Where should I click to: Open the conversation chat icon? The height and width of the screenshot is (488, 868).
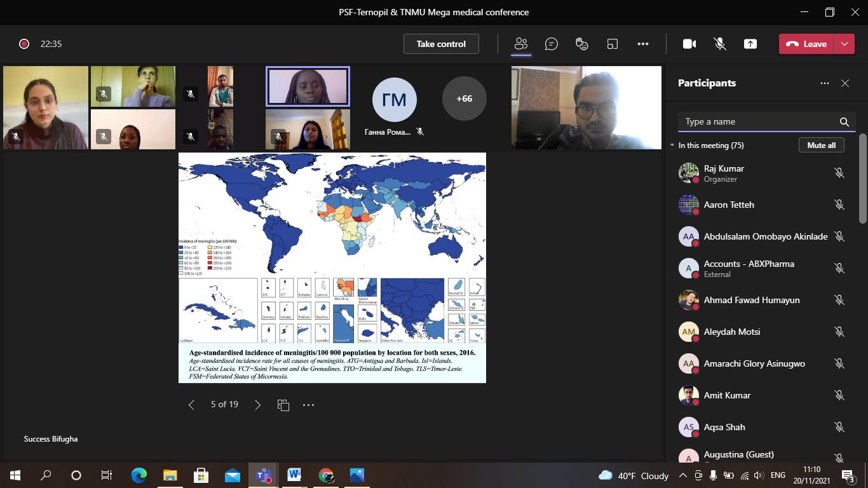click(x=552, y=44)
